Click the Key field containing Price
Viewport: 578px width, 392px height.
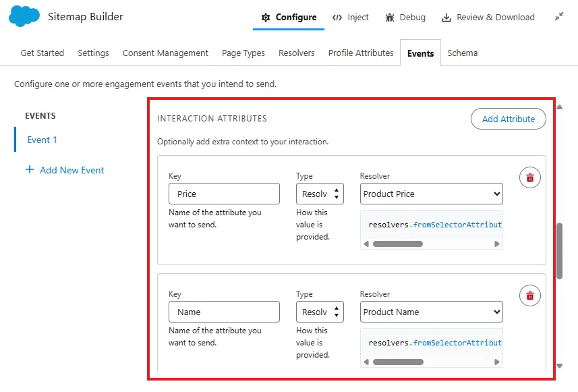(224, 194)
